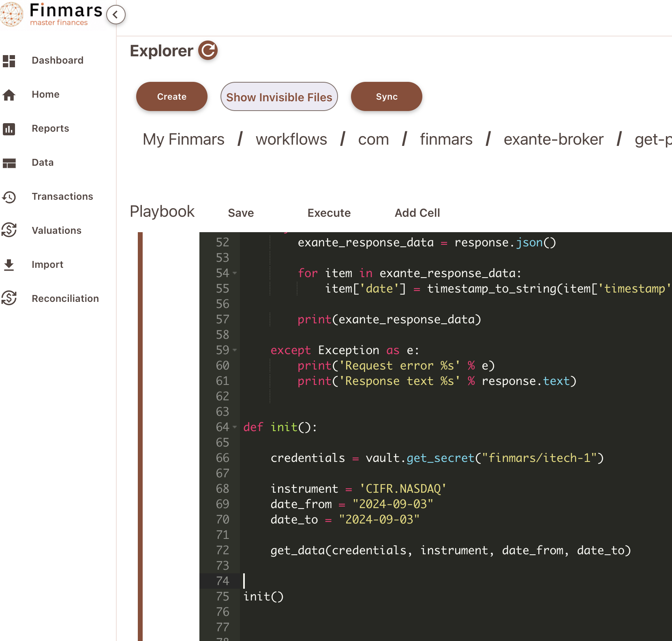
Task: Click line number 66 in the gutter
Action: tap(223, 458)
